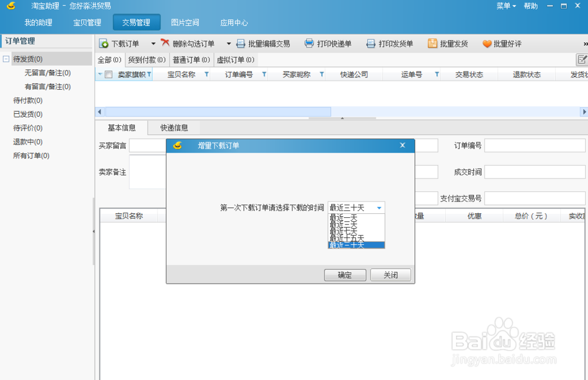Click the filter icon on 宝贝名称 column
The width and height of the screenshot is (588, 380).
205,74
